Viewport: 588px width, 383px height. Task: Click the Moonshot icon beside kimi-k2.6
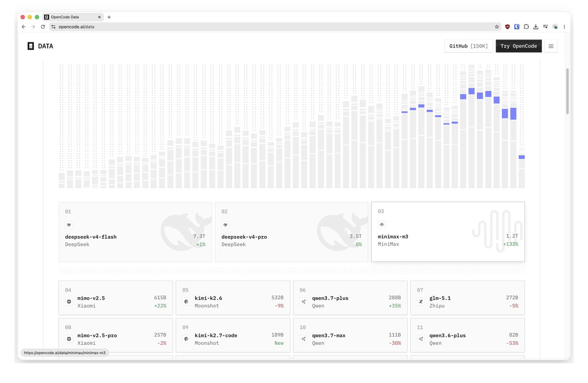pos(186,302)
